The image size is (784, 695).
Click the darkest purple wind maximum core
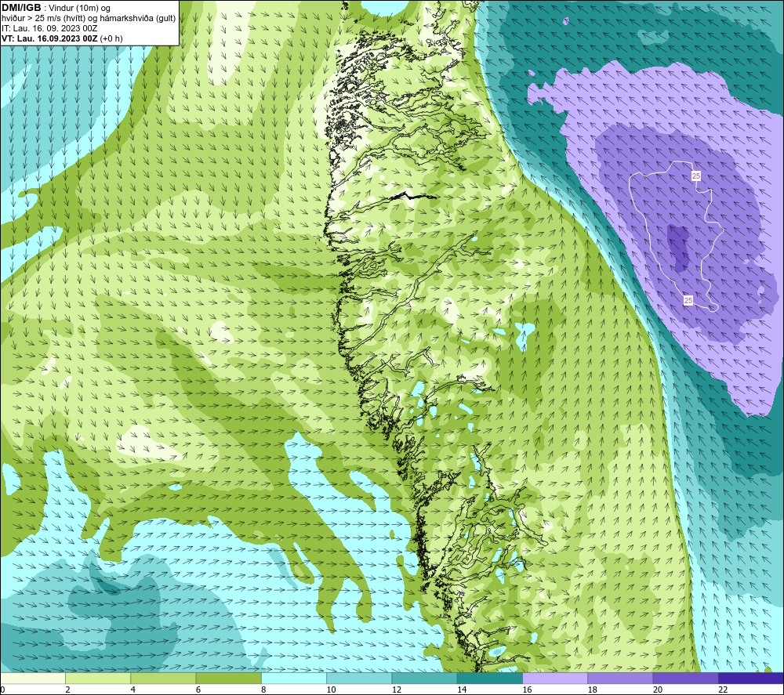click(x=680, y=247)
